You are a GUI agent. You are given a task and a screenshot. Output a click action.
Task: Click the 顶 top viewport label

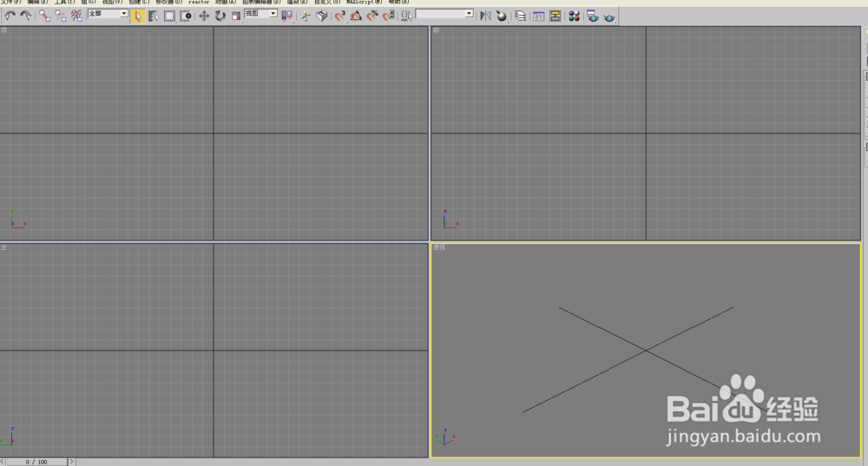pos(3,30)
